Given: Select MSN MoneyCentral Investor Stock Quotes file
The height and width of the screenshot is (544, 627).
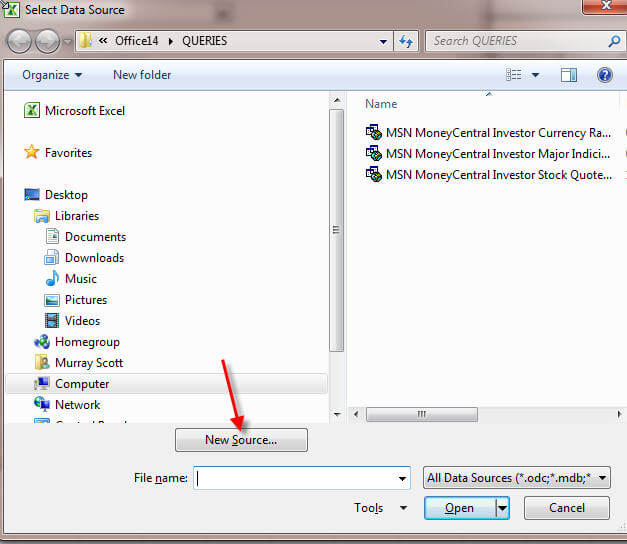Looking at the screenshot, I should 489,175.
